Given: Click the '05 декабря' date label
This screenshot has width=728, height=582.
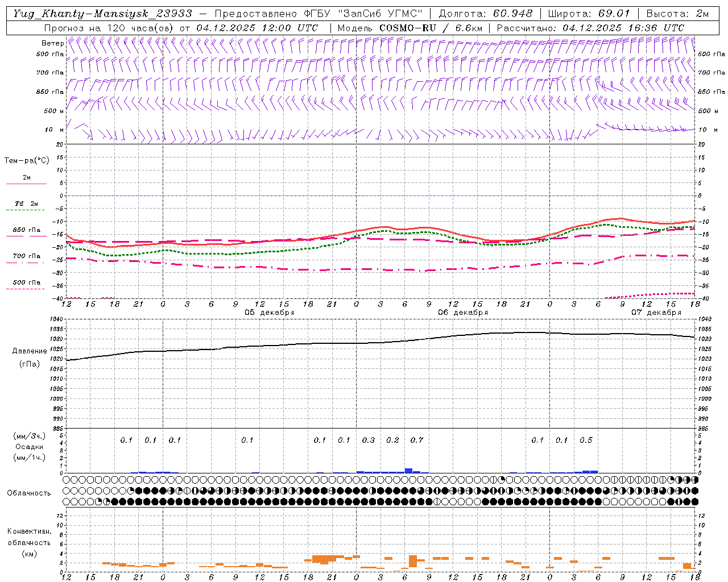Looking at the screenshot, I should [x=270, y=313].
